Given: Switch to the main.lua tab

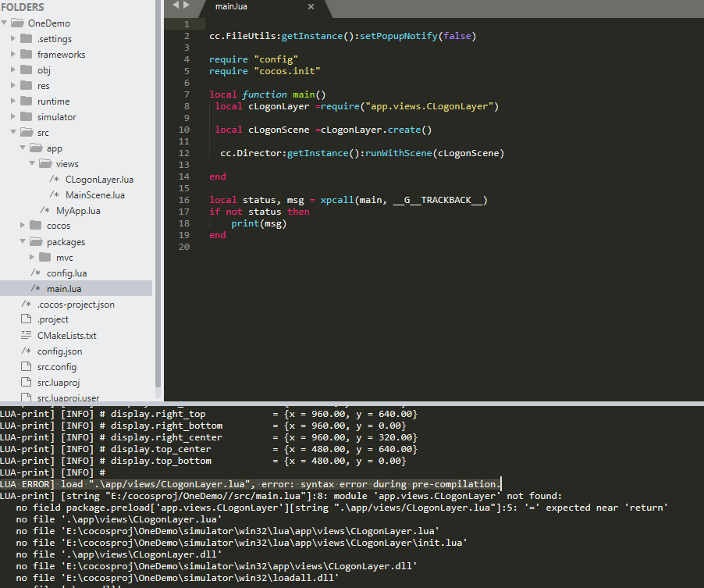Looking at the screenshot, I should [x=231, y=7].
